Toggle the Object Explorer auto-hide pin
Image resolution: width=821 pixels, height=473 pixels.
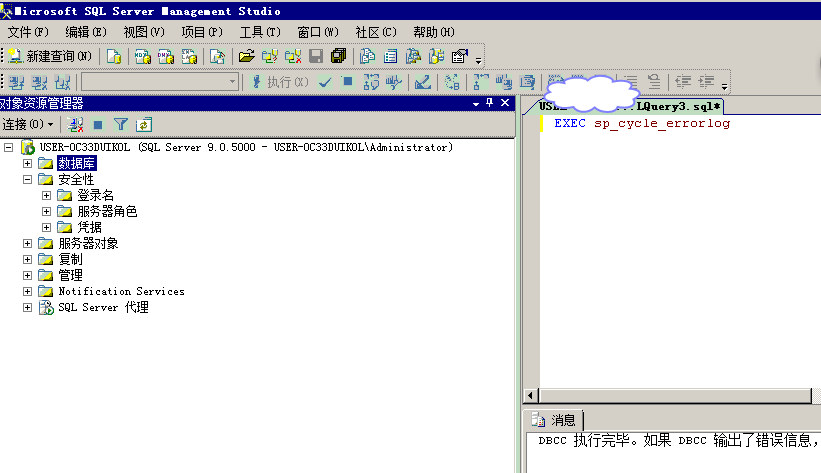tap(490, 103)
